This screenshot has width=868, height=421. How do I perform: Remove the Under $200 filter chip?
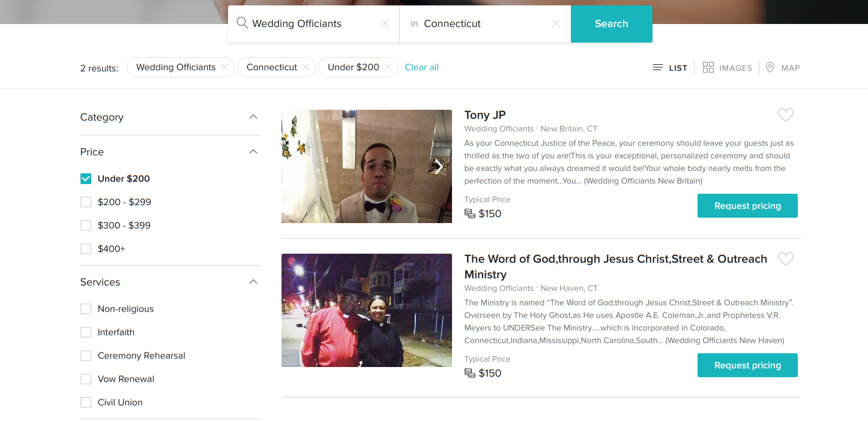click(388, 68)
